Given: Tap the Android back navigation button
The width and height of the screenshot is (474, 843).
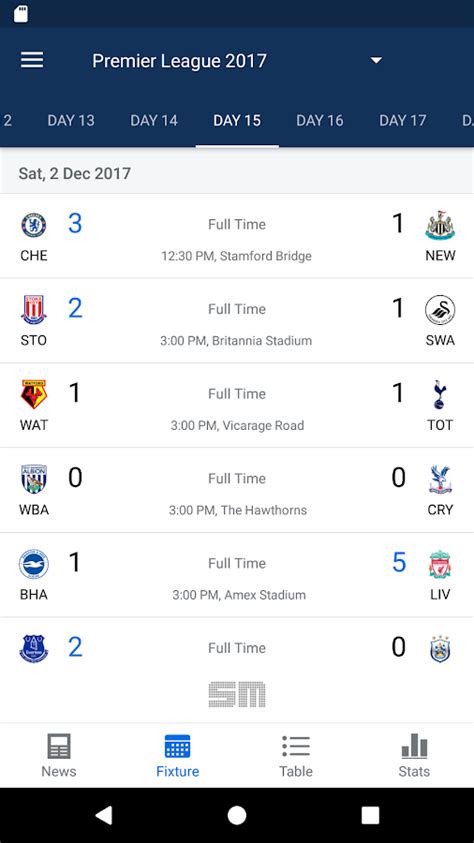Looking at the screenshot, I should point(103,815).
